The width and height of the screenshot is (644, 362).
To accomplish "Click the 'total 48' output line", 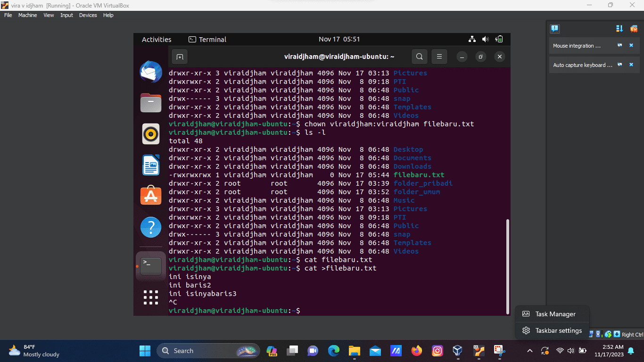I will 186,141.
